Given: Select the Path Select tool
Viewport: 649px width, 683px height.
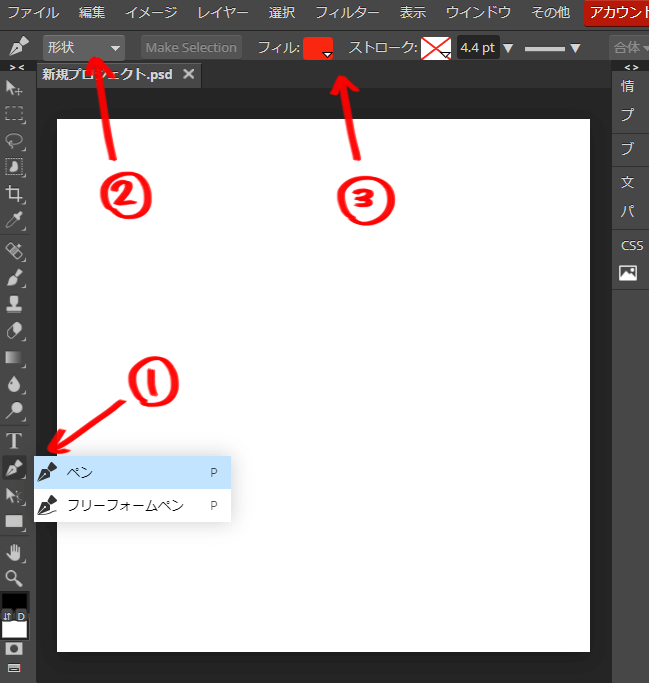Looking at the screenshot, I should click(14, 495).
